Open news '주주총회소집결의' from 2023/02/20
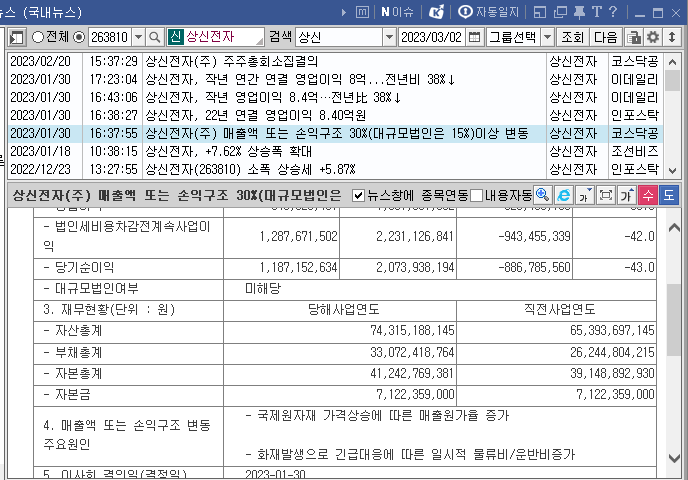This screenshot has height=480, width=688. [x=335, y=61]
